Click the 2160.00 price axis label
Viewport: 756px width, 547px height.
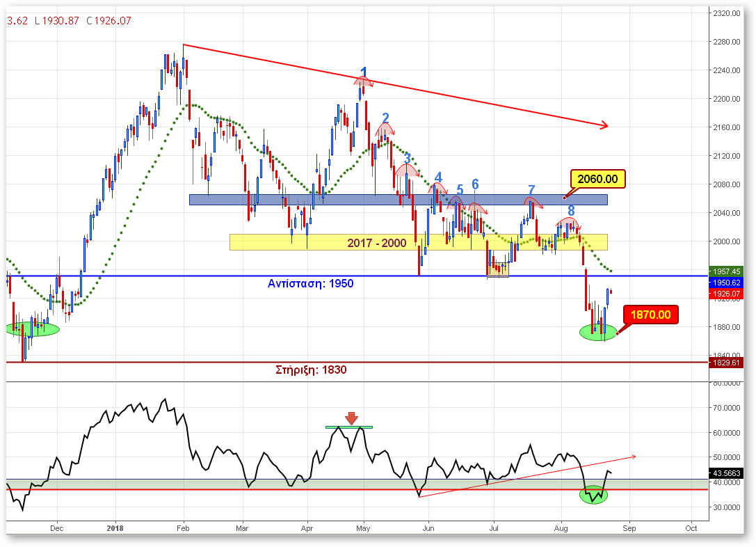(x=727, y=127)
